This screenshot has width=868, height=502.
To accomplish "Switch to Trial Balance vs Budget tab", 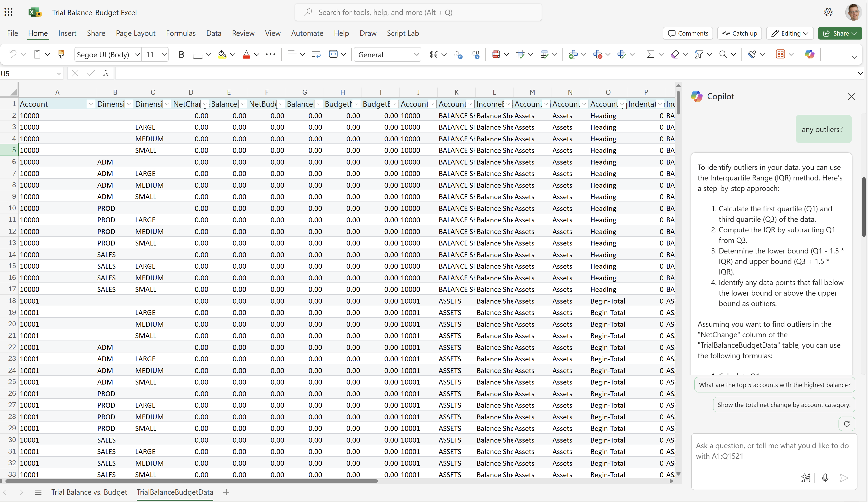I will pyautogui.click(x=89, y=492).
